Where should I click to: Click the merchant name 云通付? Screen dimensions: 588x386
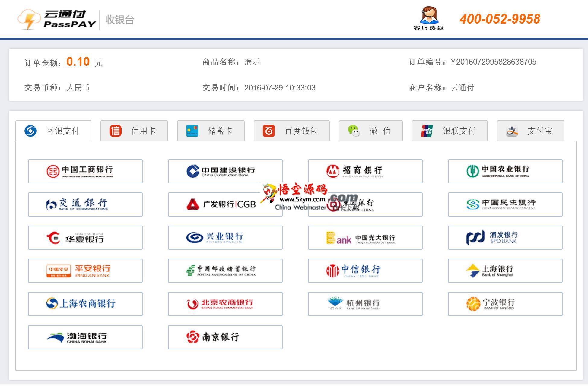[462, 88]
